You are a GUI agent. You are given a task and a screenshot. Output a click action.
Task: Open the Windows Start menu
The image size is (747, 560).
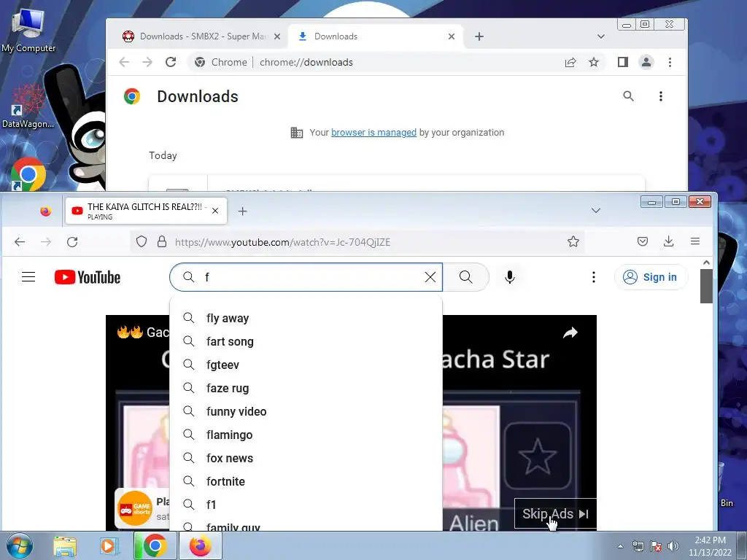click(x=20, y=545)
